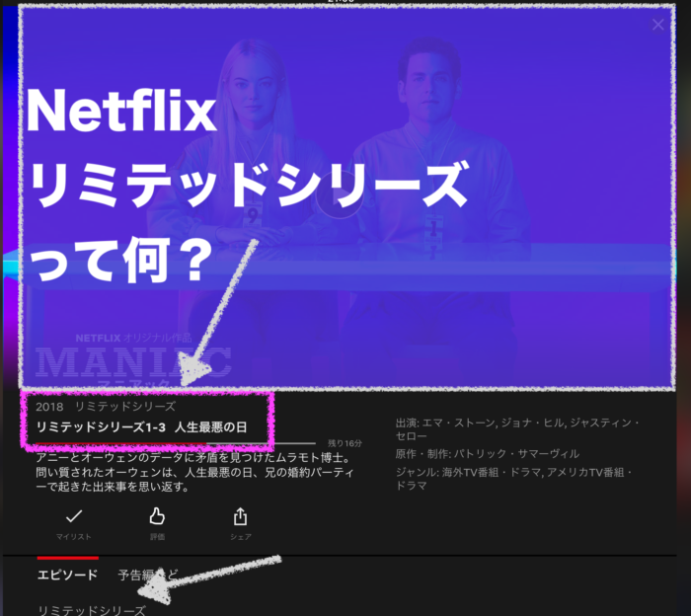Click the episode synopsis text about アニーとオーウェン
The width and height of the screenshot is (691, 616).
tap(194, 472)
